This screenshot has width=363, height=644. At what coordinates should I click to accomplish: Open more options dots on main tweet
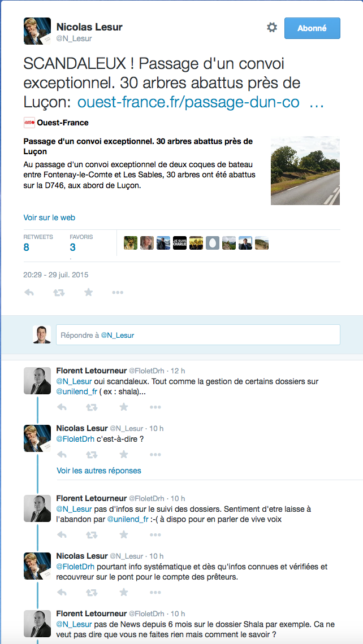118,293
